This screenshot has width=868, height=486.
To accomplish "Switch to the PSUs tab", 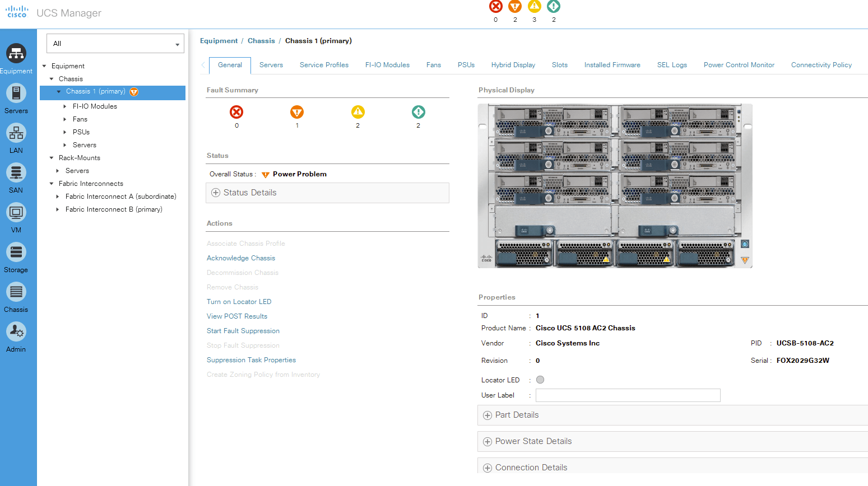I will (x=466, y=65).
